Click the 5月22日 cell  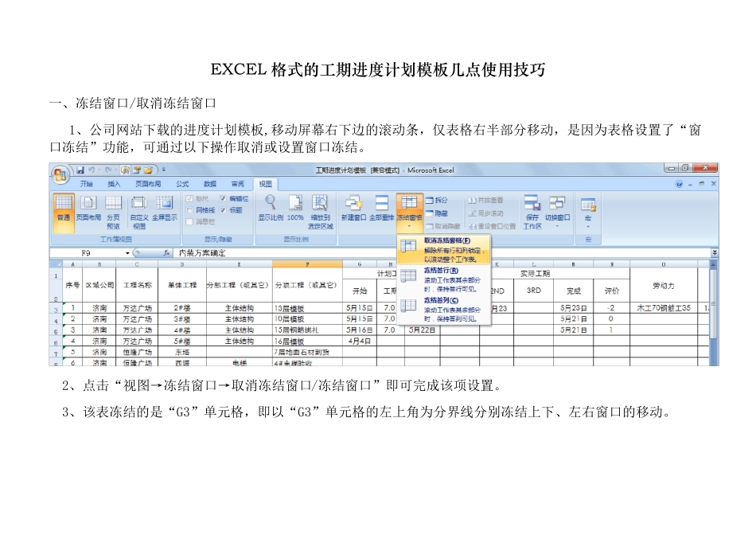click(x=423, y=330)
